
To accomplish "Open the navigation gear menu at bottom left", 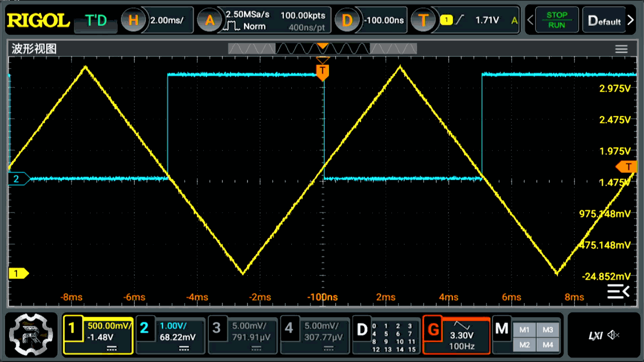I will tap(31, 334).
